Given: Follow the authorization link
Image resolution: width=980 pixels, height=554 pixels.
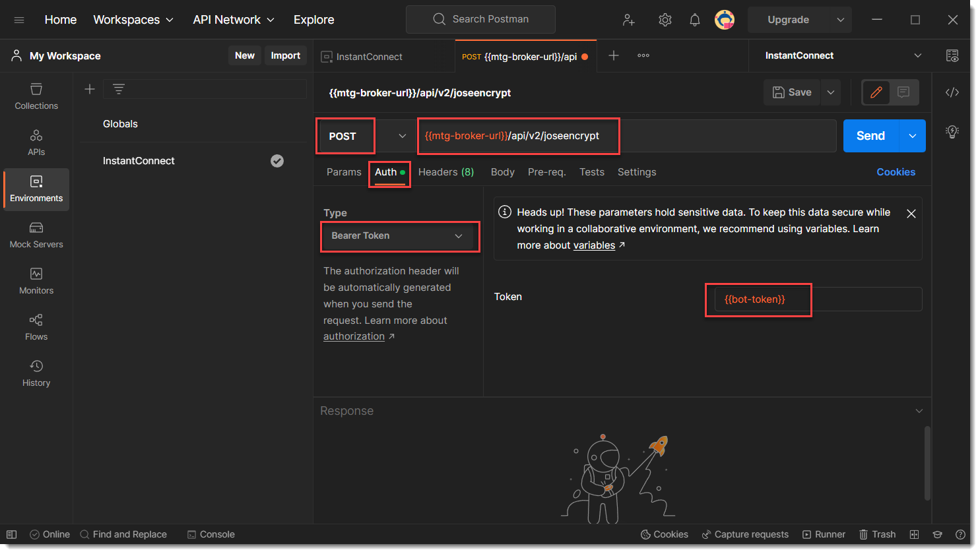Looking at the screenshot, I should [354, 336].
